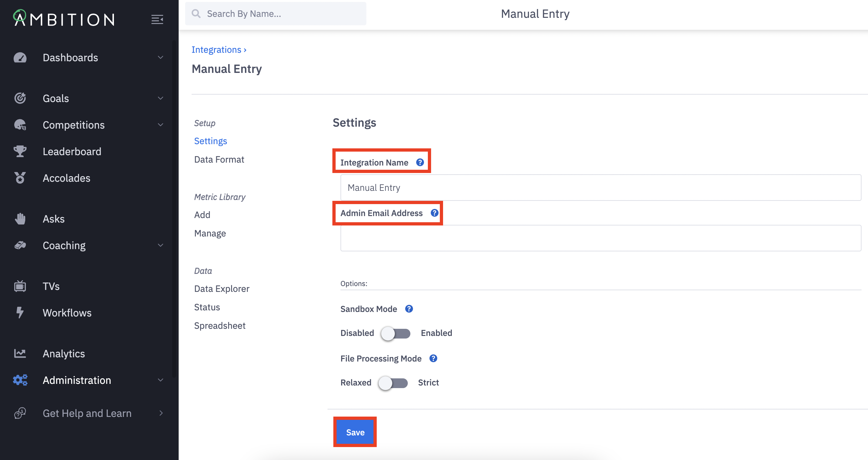Screen dimensions: 868x460
Task: Toggle the Sandbox Mode switch
Action: pyautogui.click(x=395, y=333)
